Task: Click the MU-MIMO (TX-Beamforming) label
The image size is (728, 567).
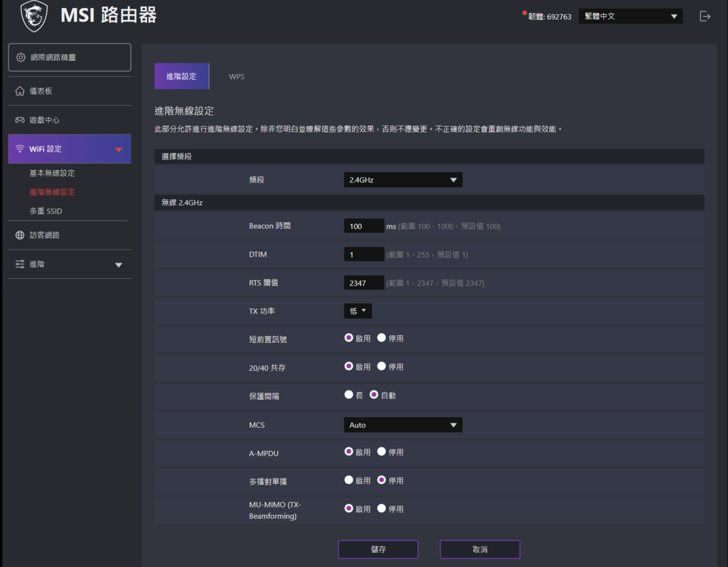Action: (x=275, y=510)
